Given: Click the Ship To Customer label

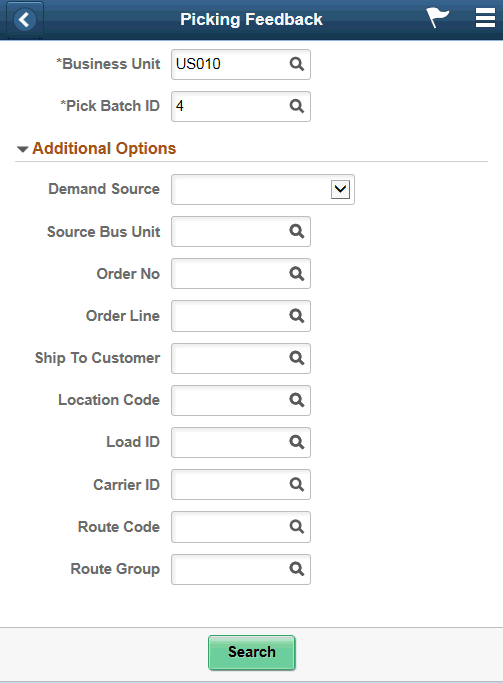Looking at the screenshot, I should [x=98, y=358].
